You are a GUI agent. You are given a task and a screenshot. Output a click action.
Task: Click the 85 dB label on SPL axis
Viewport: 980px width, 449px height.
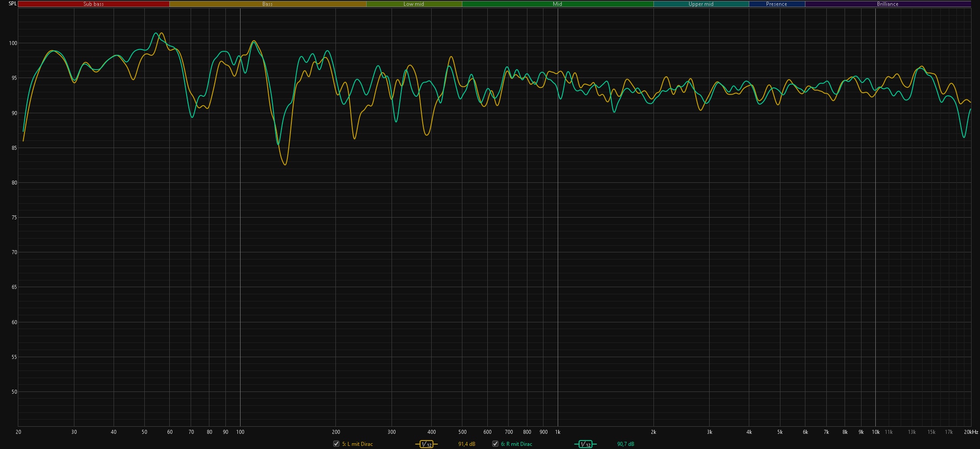point(14,148)
